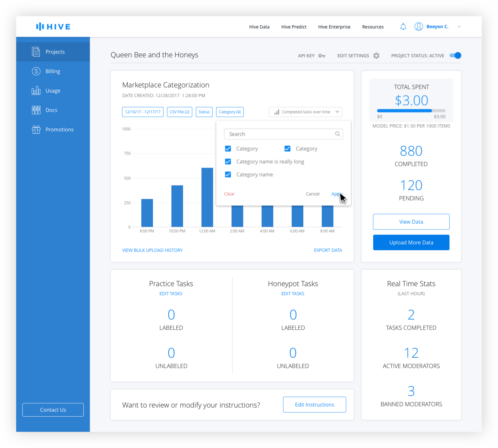Expand the user account dropdown arrow

459,27
